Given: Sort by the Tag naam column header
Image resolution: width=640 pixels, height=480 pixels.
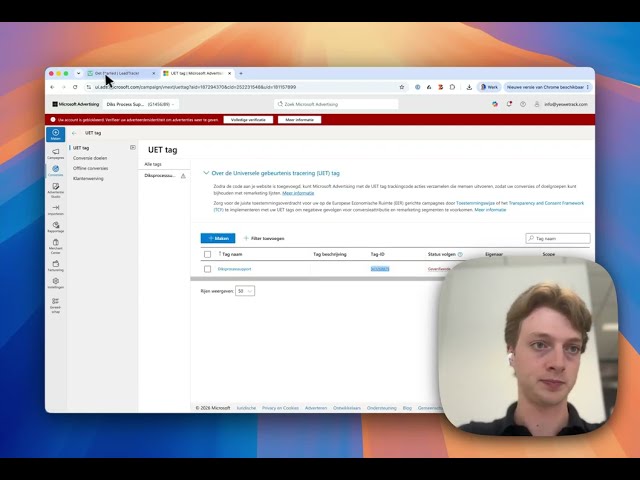Looking at the screenshot, I should [232, 254].
